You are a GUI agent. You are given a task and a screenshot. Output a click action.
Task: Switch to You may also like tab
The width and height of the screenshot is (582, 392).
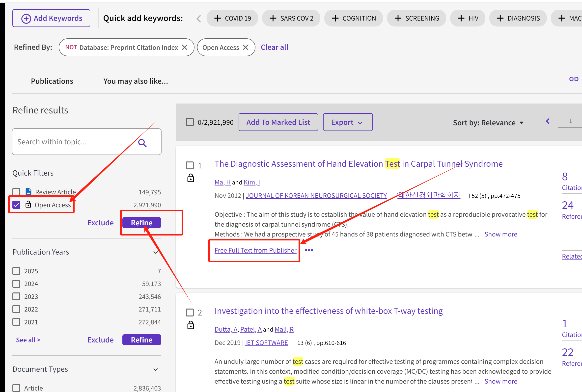click(x=136, y=81)
